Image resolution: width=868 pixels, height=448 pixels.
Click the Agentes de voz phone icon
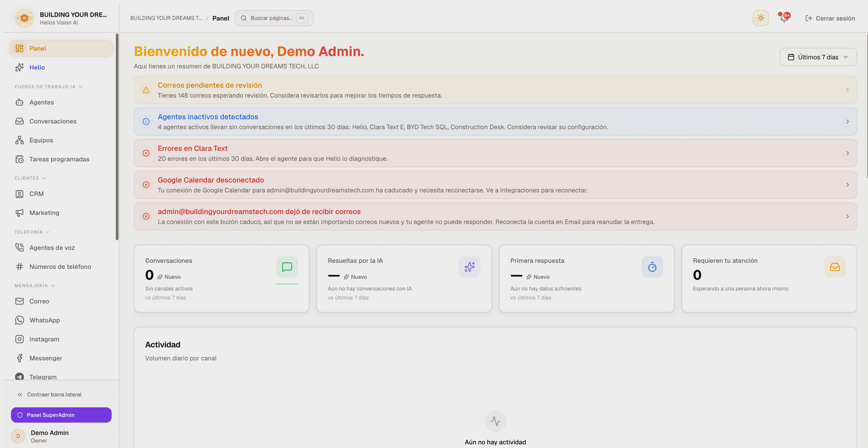[x=19, y=248]
